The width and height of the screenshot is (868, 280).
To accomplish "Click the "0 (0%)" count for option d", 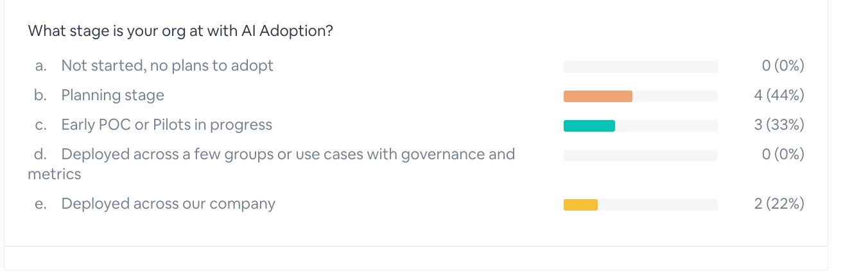I will [782, 155].
